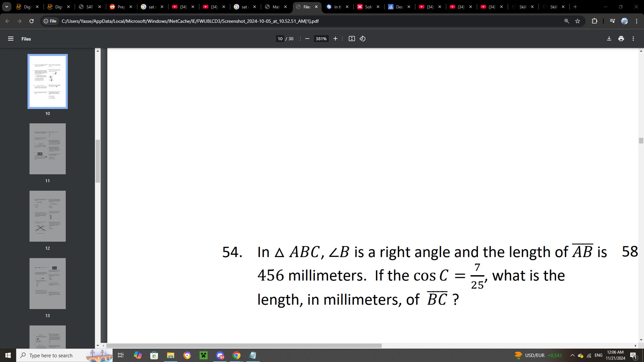Image resolution: width=644 pixels, height=362 pixels.
Task: Open Google Chrome from taskbar
Action: pyautogui.click(x=236, y=355)
